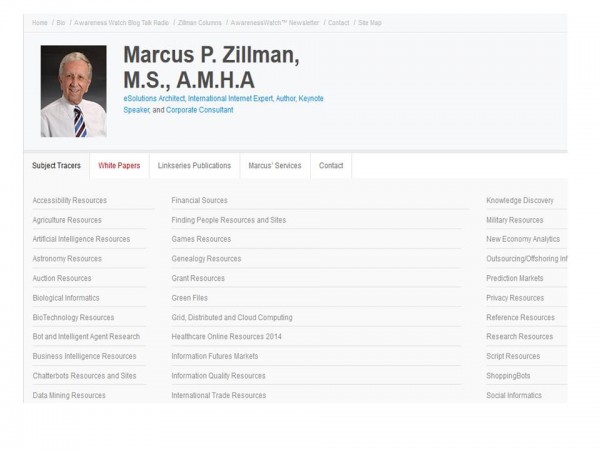Screen dimensions: 600x450
Task: Open Privacy Resources
Action: (515, 298)
